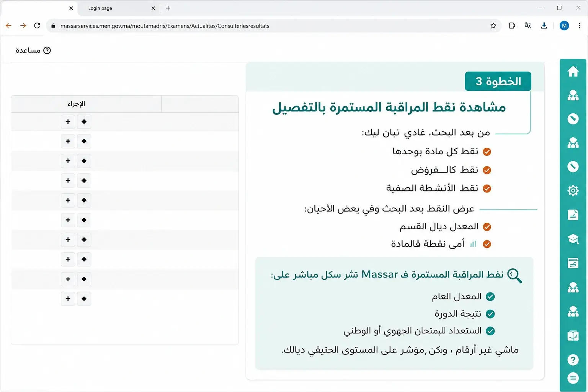Click the line نتيجة الدورة

[458, 314]
